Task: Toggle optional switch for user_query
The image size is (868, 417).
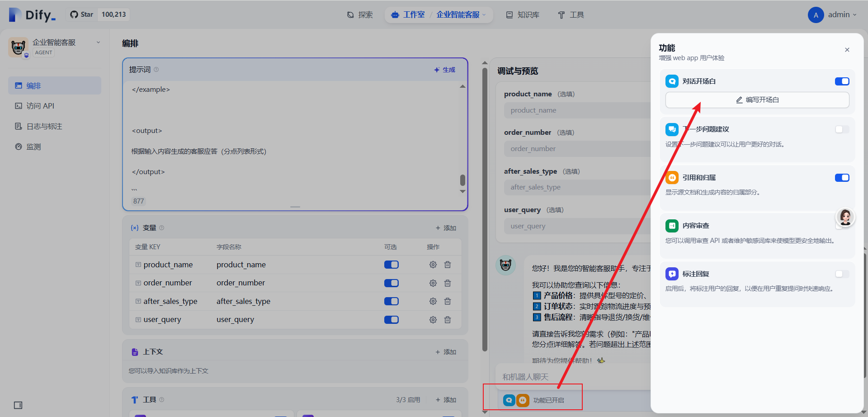Action: (391, 320)
